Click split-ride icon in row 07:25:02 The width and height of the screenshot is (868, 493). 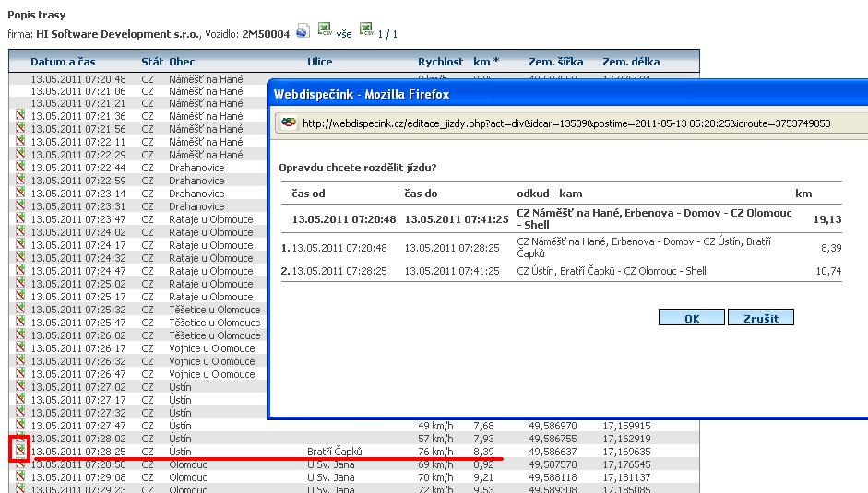coord(20,283)
